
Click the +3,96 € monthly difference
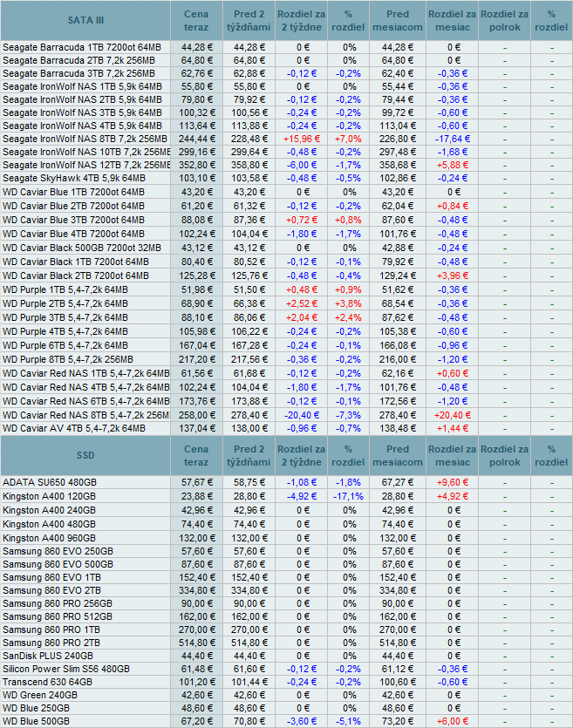[453, 276]
